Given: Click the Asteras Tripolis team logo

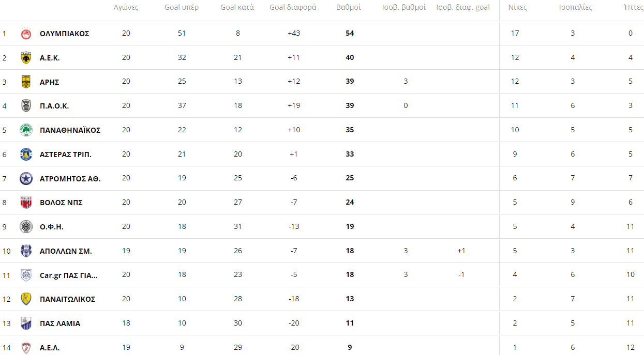Looking at the screenshot, I should click(x=26, y=154).
